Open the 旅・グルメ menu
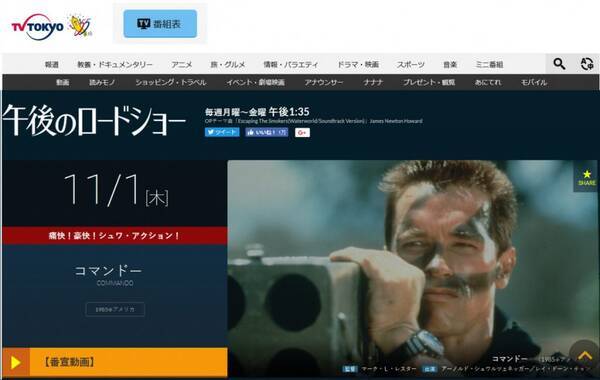 coord(228,65)
